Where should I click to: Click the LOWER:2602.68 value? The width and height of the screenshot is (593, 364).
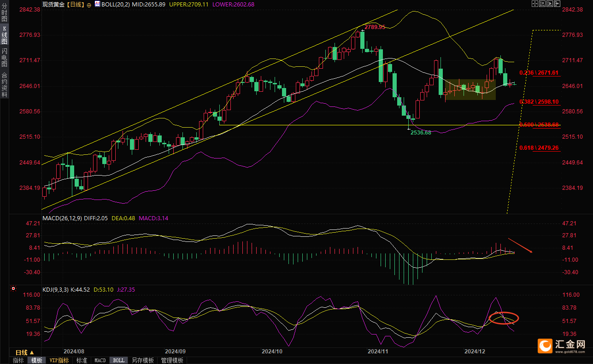[x=233, y=4]
